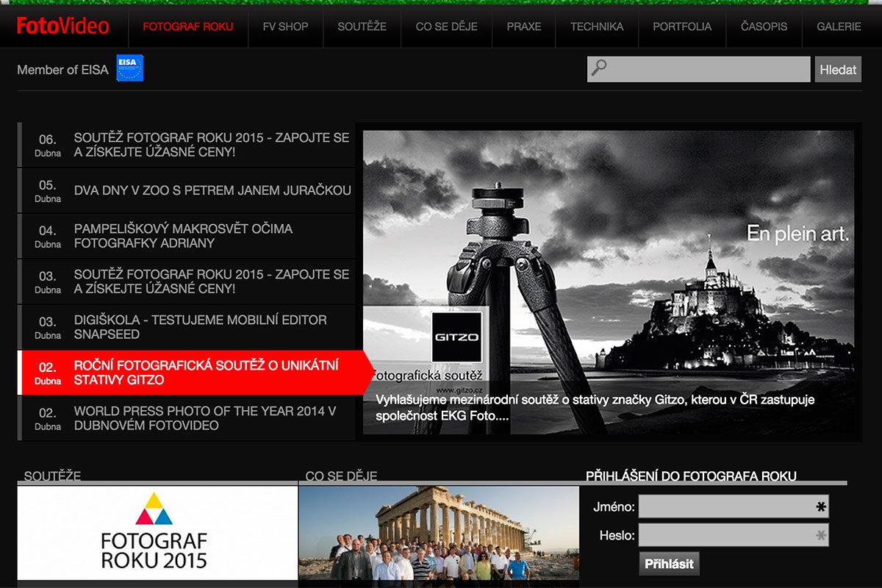
Task: Open the Časopis menu item
Action: pos(764,26)
